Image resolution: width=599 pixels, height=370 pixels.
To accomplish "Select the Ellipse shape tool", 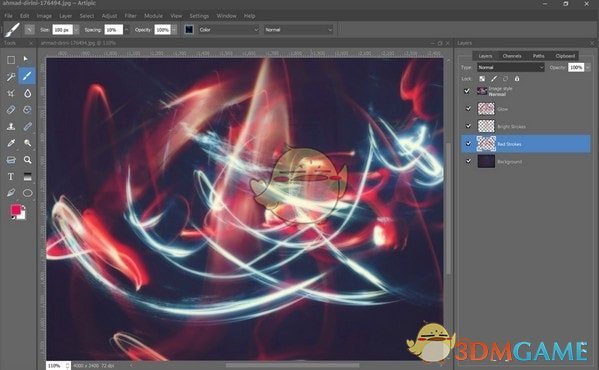I will (28, 193).
